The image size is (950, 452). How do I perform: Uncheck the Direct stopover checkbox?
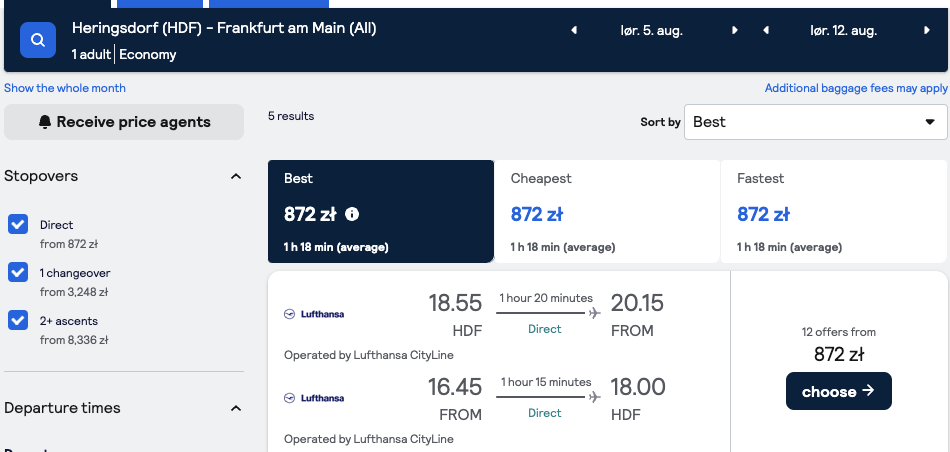point(18,224)
